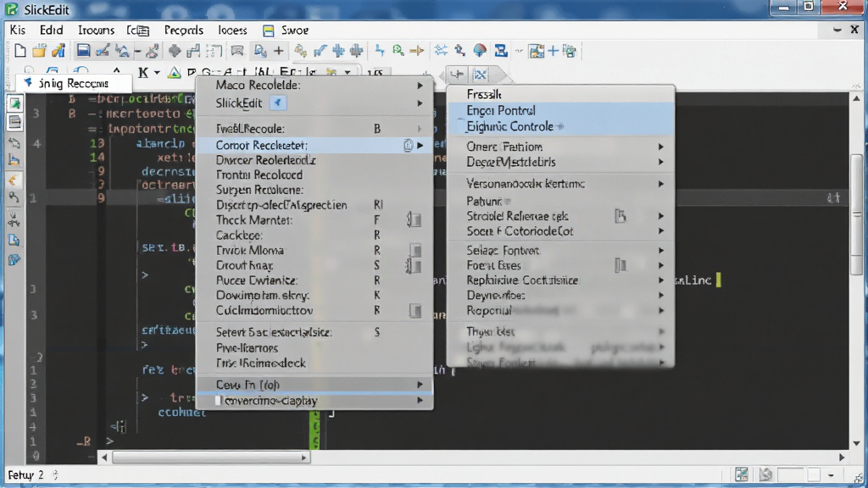
Task: Click the bottom blue icon in the left sidebar
Action: 14,259
